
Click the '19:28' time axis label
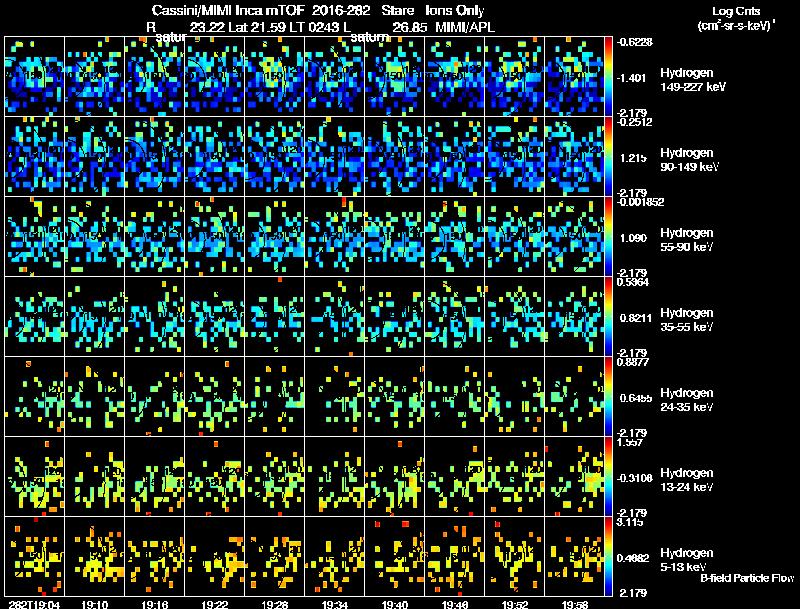point(274,604)
